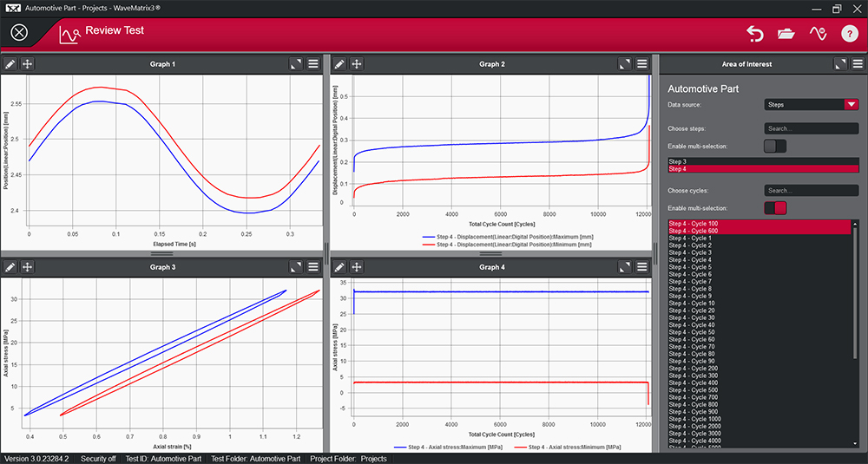This screenshot has height=464, width=868.
Task: Click the Graph 1 pencil edit icon
Action: click(x=10, y=64)
